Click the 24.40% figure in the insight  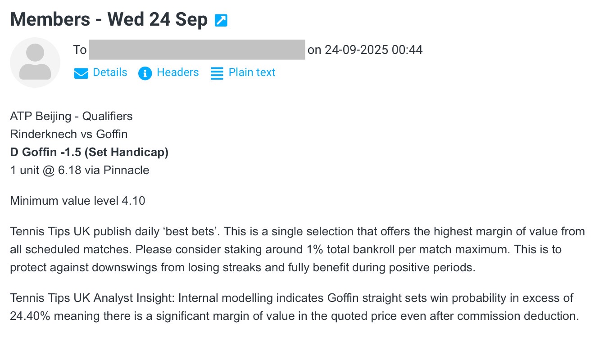[x=31, y=316]
